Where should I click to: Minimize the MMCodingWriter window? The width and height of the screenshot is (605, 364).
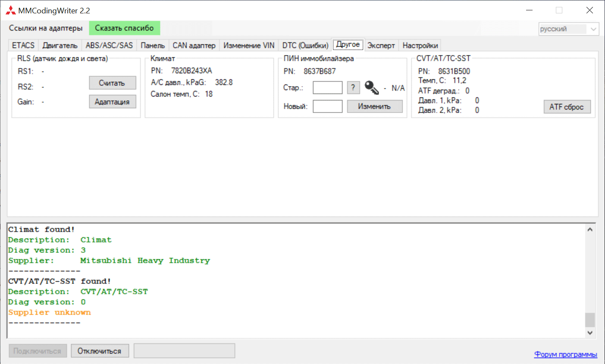pos(530,10)
